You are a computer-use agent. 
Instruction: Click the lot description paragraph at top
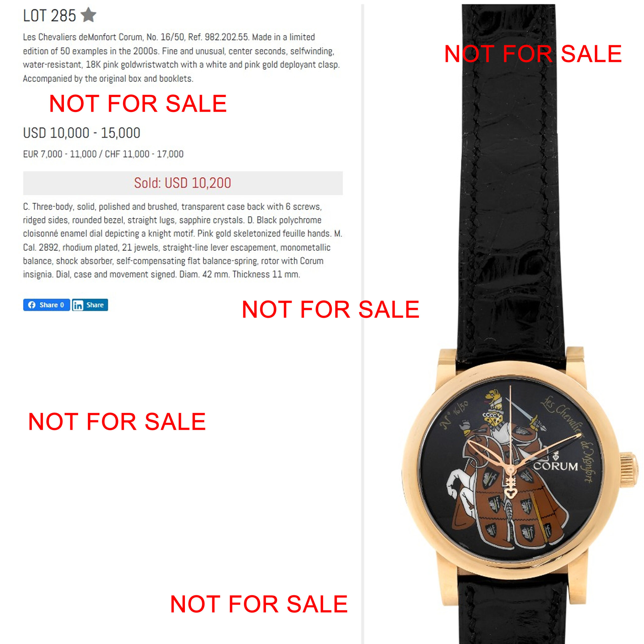click(x=182, y=58)
